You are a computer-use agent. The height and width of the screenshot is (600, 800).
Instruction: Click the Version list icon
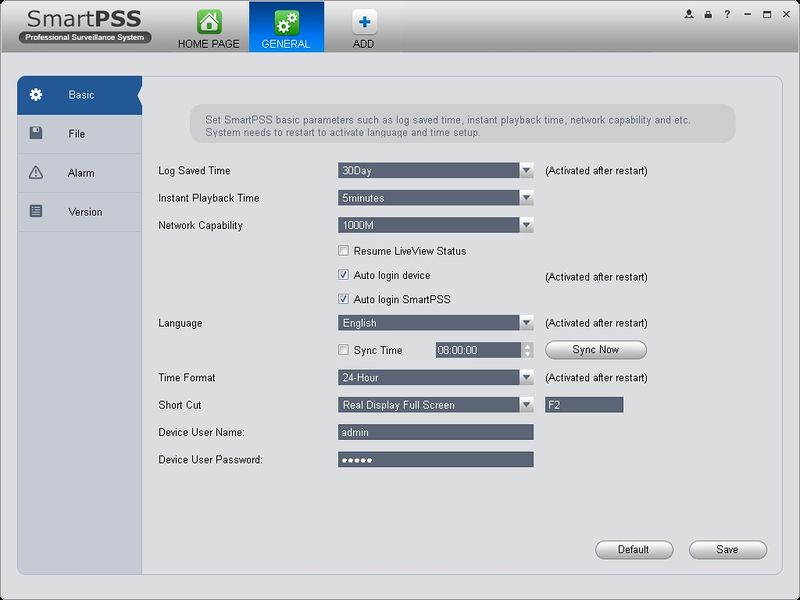click(36, 211)
